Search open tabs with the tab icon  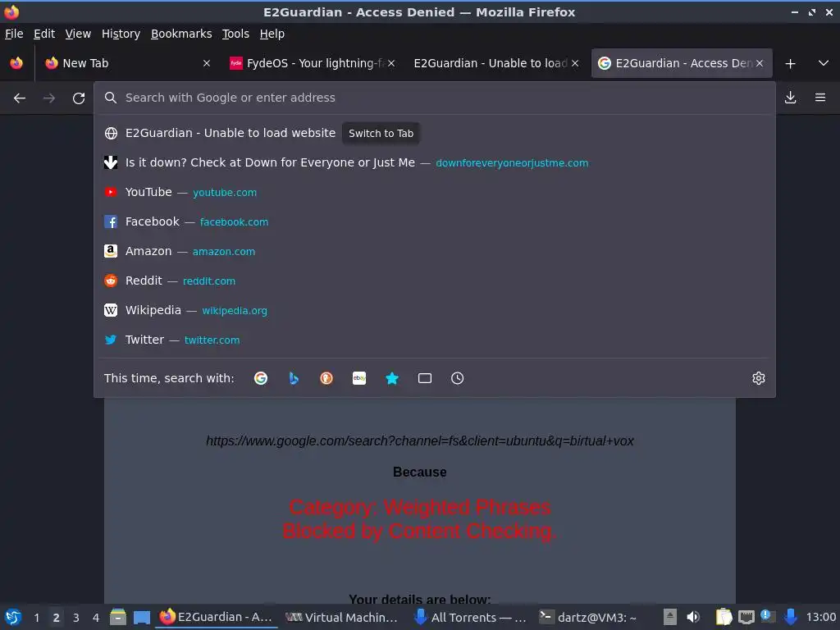[x=425, y=378]
